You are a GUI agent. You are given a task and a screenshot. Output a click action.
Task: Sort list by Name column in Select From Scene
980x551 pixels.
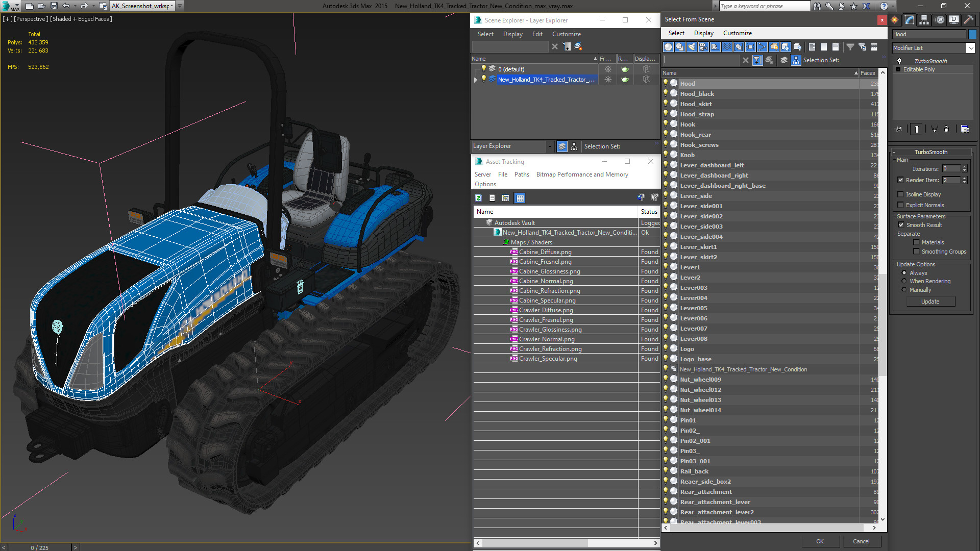click(x=761, y=73)
